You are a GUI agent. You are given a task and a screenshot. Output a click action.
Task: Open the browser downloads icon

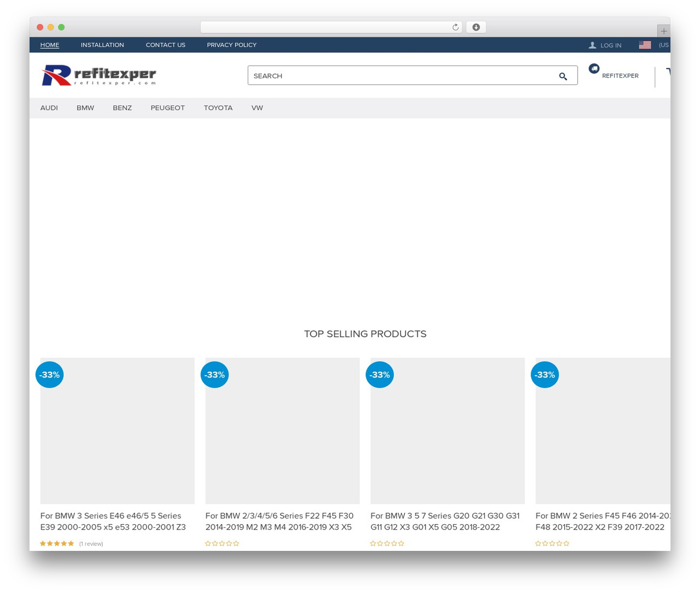point(476,27)
